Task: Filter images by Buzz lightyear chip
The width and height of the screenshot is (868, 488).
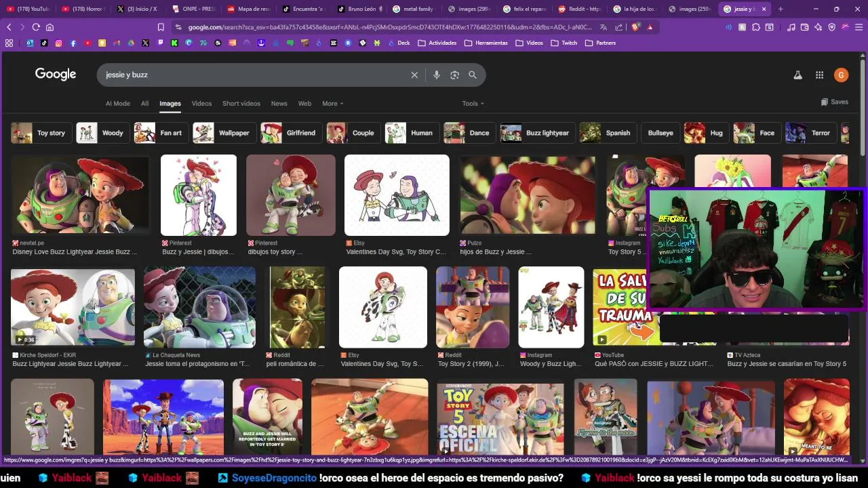Action: point(538,133)
